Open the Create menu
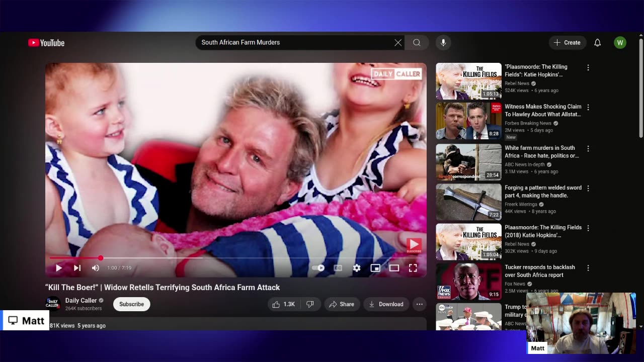 tap(568, 43)
